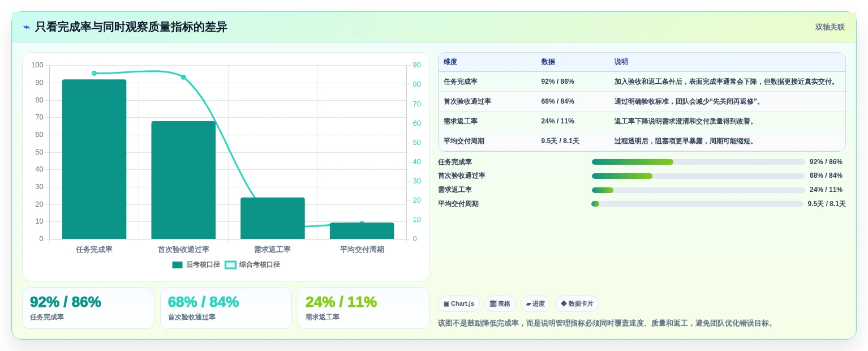Click the lightning icon beside the title
Screen dimensions: 868x351
click(x=27, y=27)
